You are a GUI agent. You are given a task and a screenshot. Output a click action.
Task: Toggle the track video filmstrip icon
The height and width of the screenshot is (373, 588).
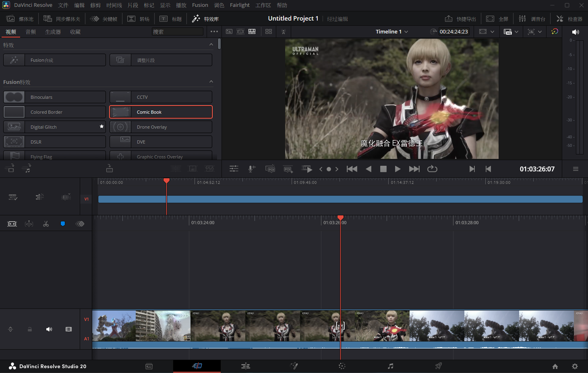pyautogui.click(x=69, y=329)
